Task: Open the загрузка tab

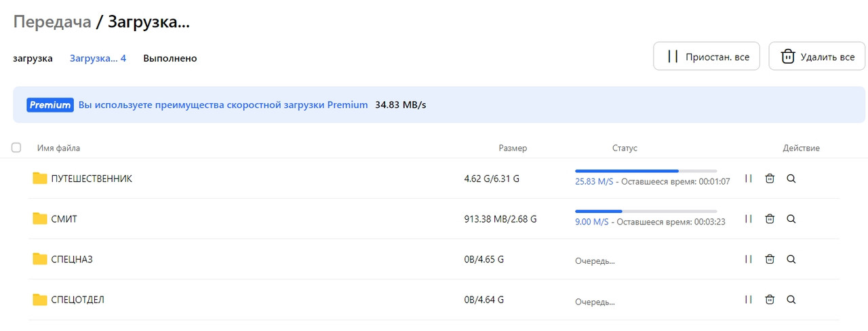Action: 33,58
